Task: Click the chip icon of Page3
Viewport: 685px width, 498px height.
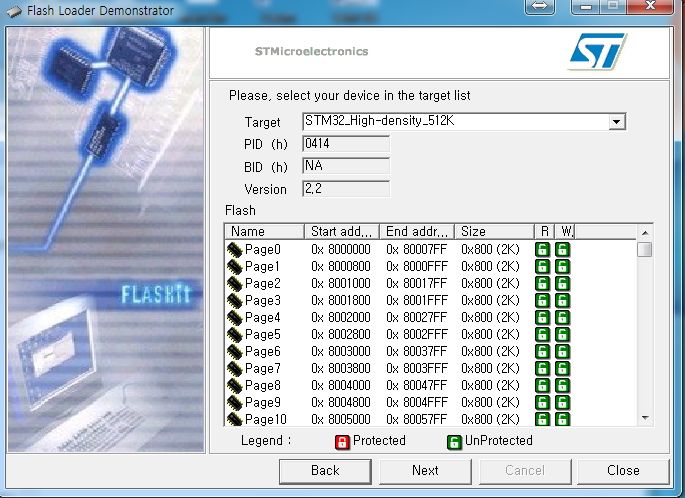Action: 235,301
